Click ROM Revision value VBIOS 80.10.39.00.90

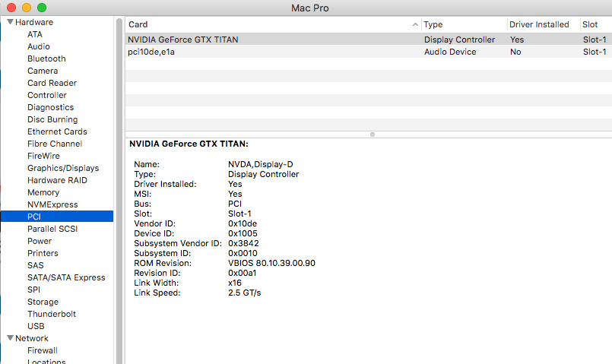pos(271,263)
